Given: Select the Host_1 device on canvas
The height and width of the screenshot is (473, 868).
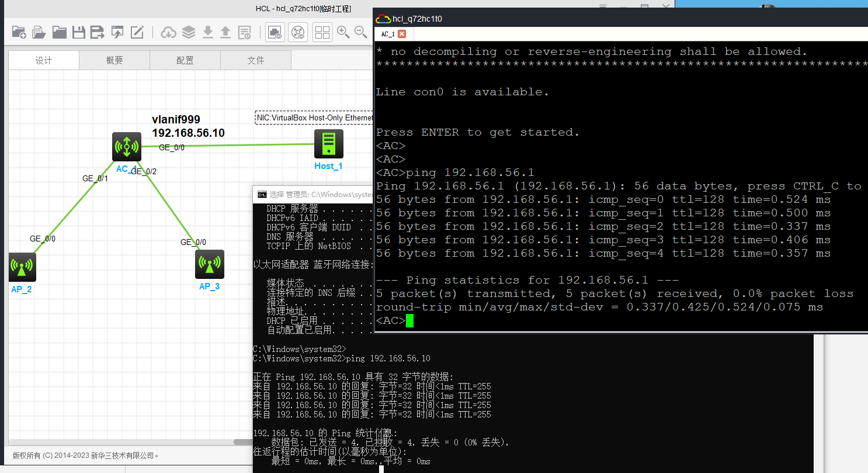Looking at the screenshot, I should [x=328, y=144].
